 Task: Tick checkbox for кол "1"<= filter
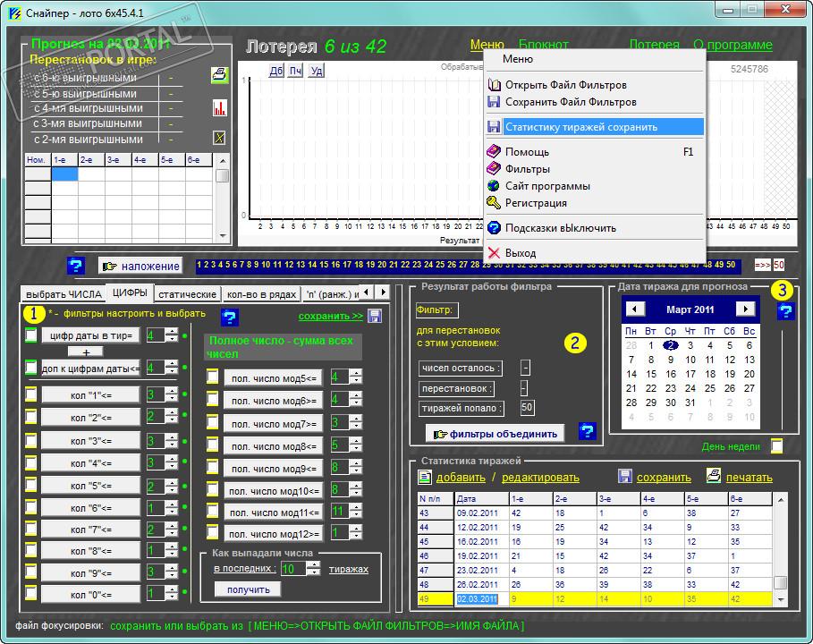pos(31,394)
